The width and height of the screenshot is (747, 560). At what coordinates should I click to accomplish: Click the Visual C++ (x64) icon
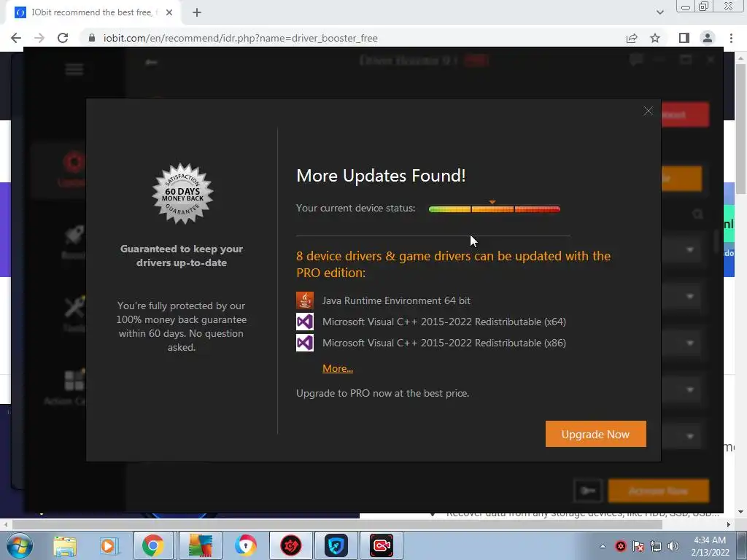(x=305, y=322)
